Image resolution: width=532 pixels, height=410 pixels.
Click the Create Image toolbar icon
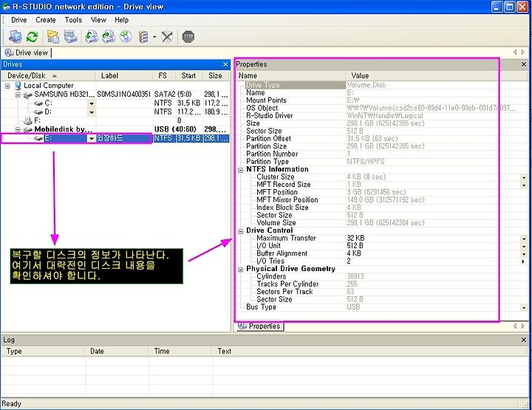click(109, 37)
